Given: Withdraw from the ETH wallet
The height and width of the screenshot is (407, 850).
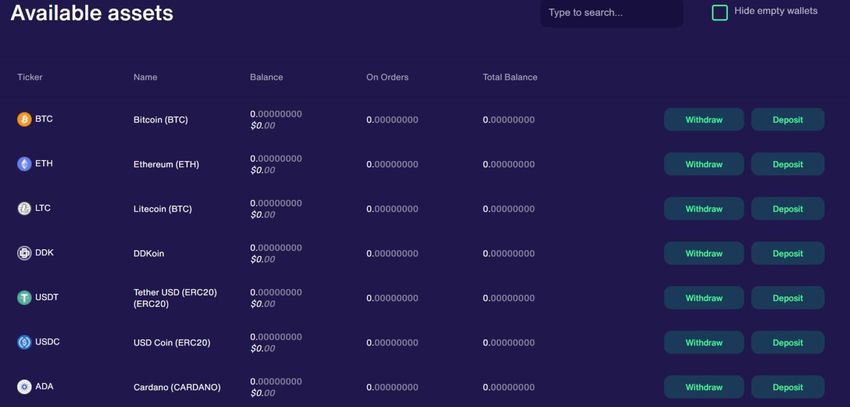Looking at the screenshot, I should tap(704, 164).
